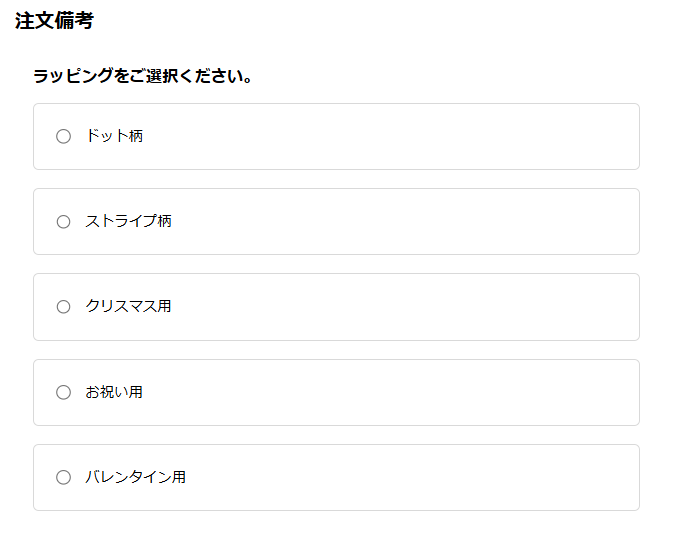Click the バレンタイン用 label text
Viewport: 677px width, 536px height.
[x=135, y=477]
